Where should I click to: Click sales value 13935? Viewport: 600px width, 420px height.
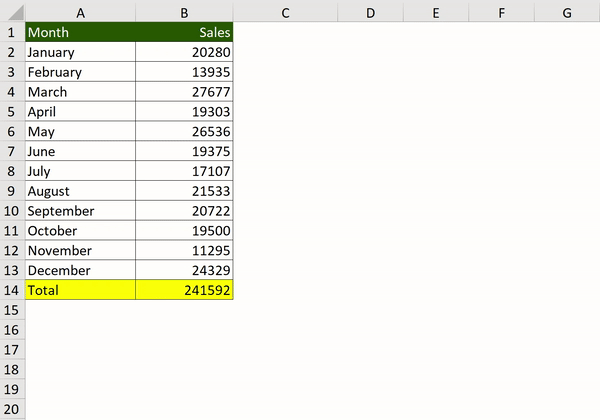(184, 72)
